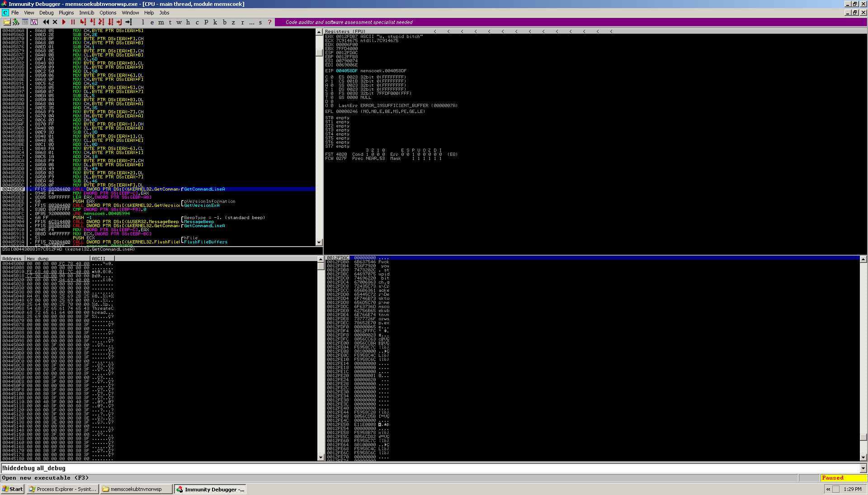Click the Trace over toolbar icon

(110, 22)
